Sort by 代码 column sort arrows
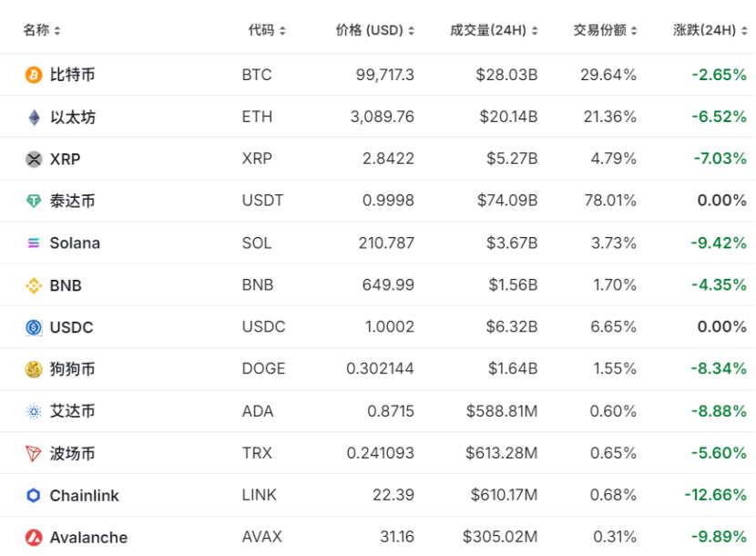The height and width of the screenshot is (556, 756). 282,31
